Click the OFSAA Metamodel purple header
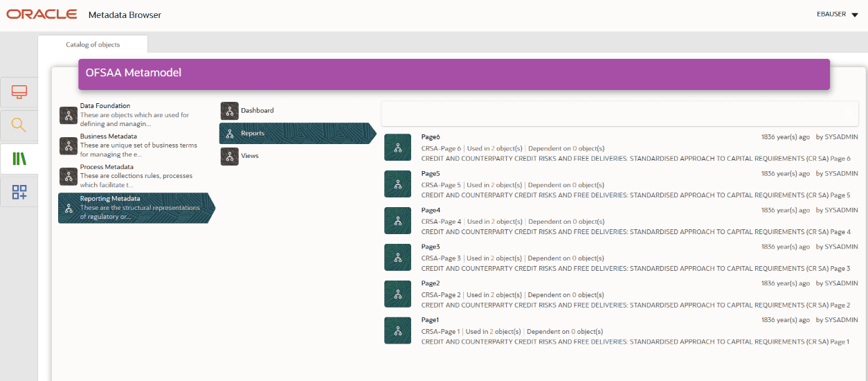This screenshot has width=868, height=381. click(x=454, y=74)
